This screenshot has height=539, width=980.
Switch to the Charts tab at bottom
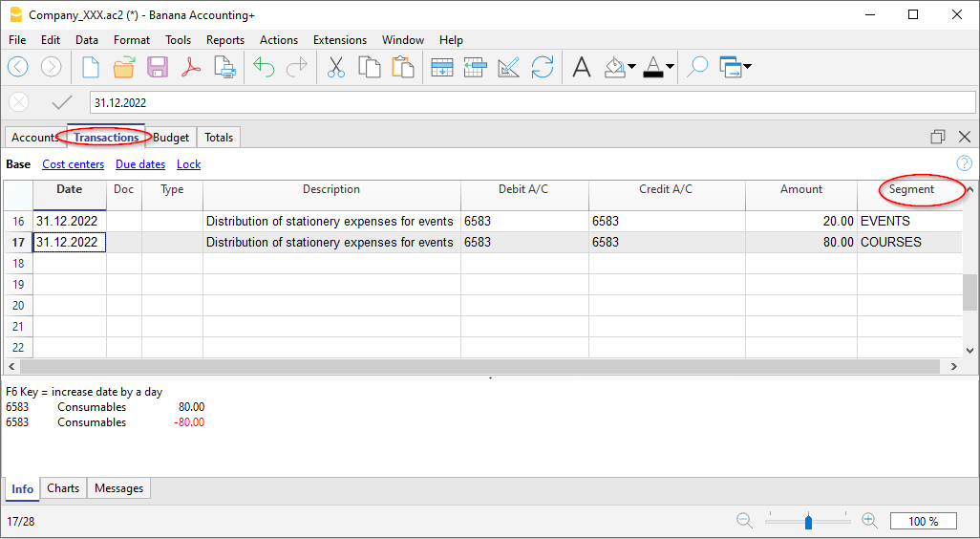pyautogui.click(x=63, y=488)
